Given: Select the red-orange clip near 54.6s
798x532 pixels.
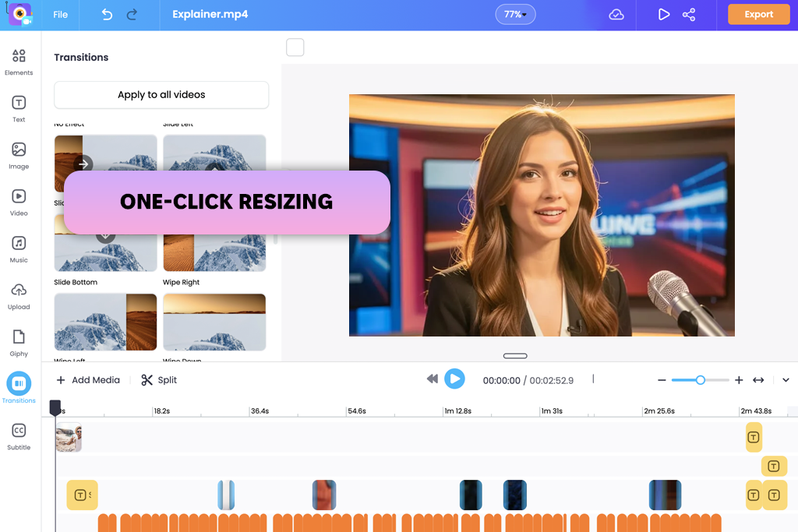Looking at the screenshot, I should point(324,495).
